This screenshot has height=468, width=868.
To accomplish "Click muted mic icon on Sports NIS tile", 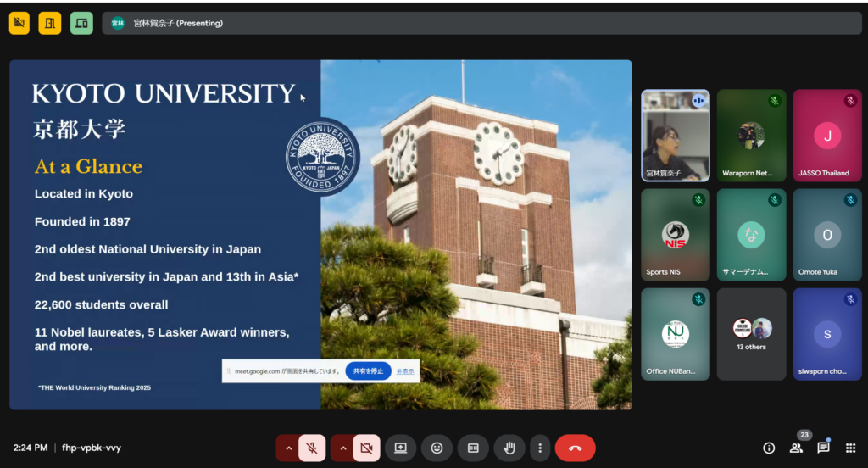I will [x=698, y=200].
